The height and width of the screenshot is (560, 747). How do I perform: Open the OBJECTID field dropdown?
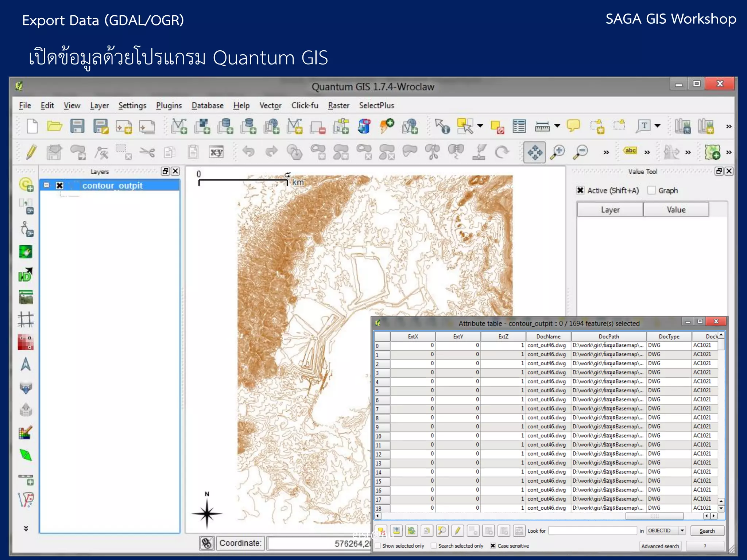[682, 530]
